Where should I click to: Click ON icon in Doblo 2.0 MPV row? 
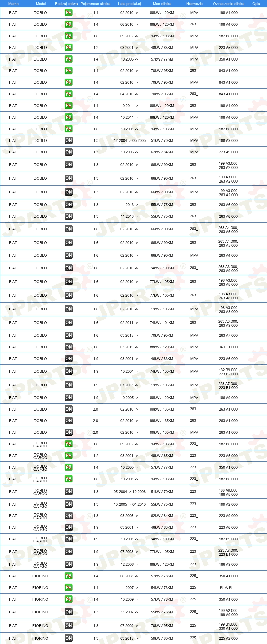tap(69, 432)
